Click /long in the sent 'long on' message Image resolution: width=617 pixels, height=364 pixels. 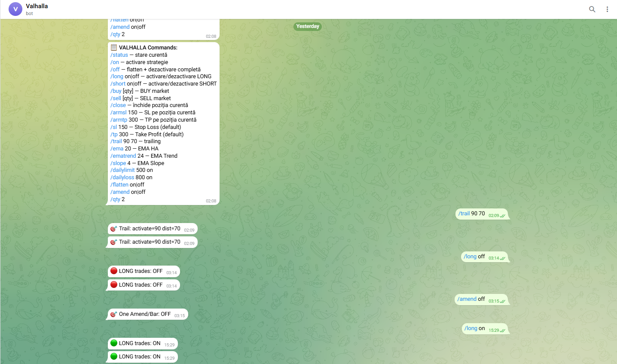(471, 328)
